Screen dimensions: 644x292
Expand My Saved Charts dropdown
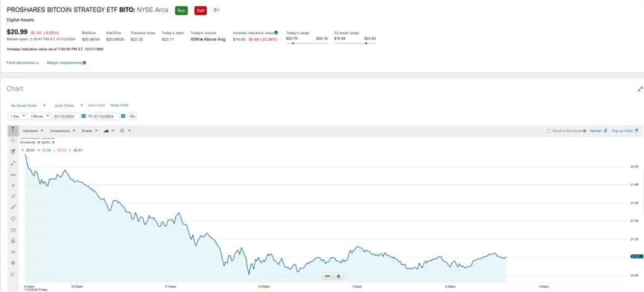[28, 106]
